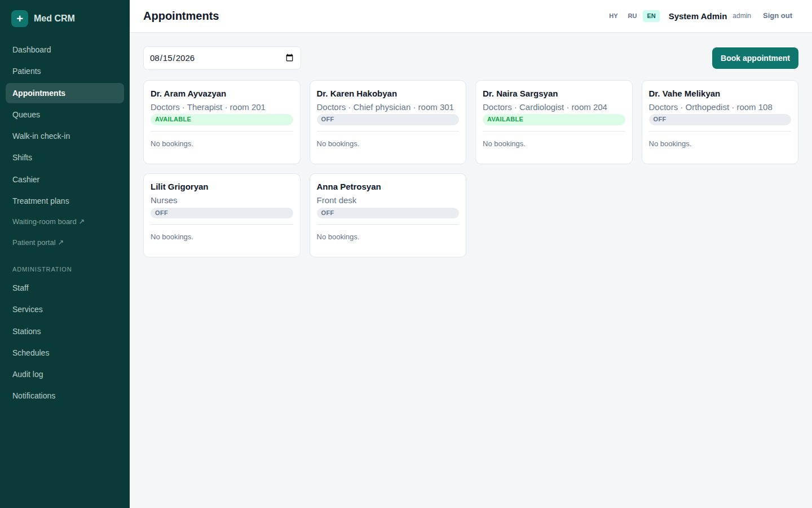The height and width of the screenshot is (508, 812).
Task: Select the Anna Petrosyan card name
Action: coord(349,187)
